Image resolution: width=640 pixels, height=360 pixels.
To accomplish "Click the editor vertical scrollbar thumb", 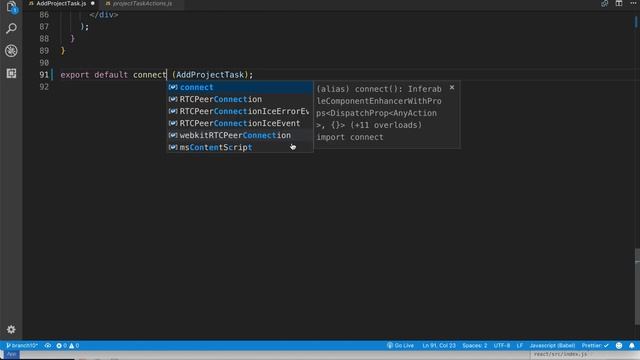I will pos(637,287).
